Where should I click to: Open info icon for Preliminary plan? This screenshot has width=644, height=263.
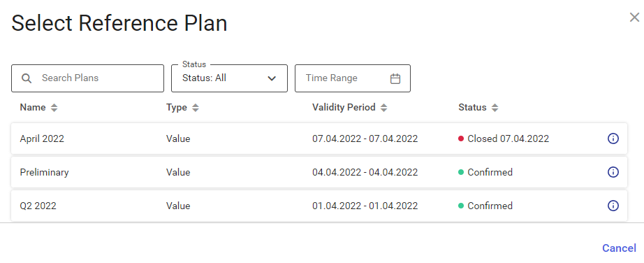613,172
